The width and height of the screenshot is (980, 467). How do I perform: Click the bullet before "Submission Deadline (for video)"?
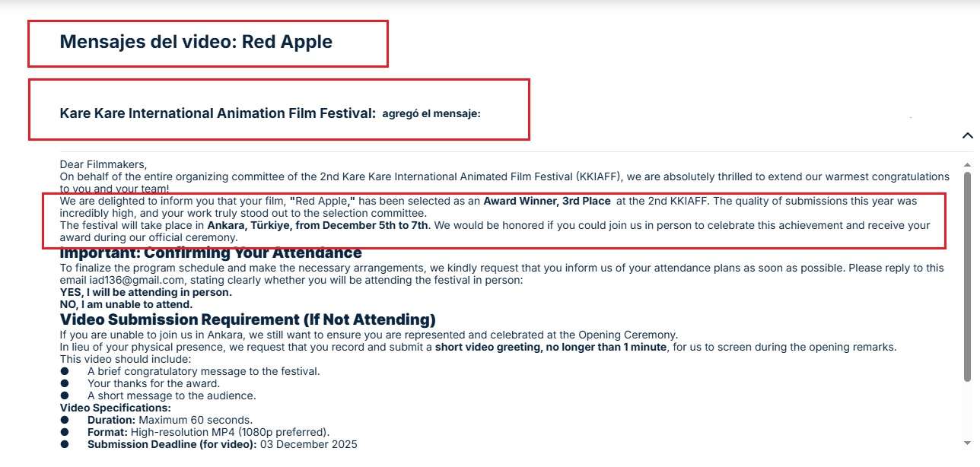pos(65,444)
